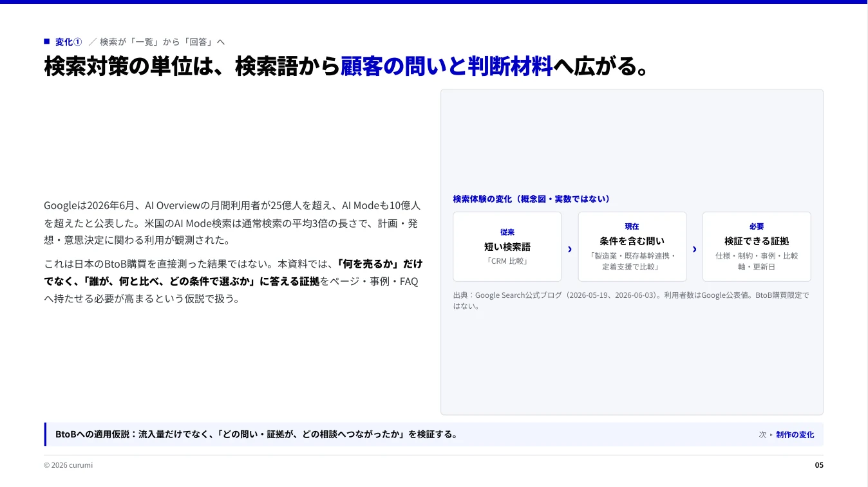Click the page number 05

point(819,464)
